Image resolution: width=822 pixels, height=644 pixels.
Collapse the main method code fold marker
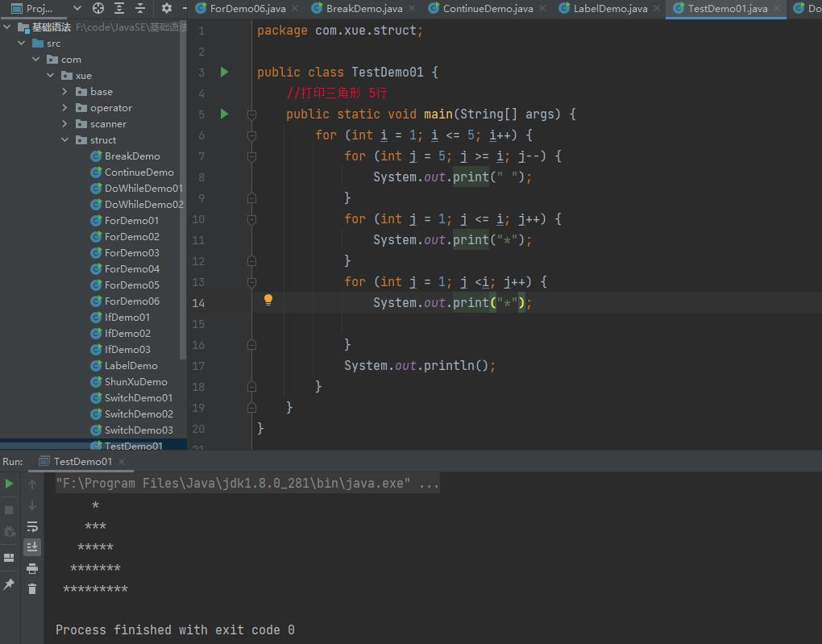[x=251, y=115]
